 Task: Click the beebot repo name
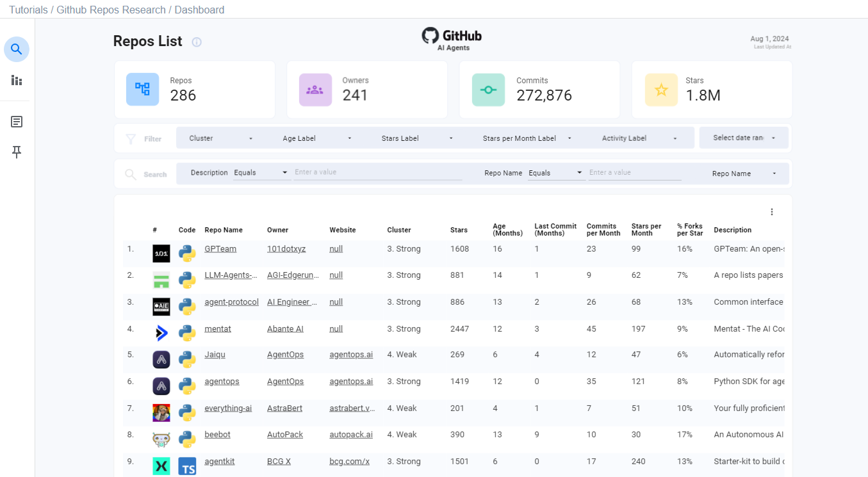click(217, 434)
